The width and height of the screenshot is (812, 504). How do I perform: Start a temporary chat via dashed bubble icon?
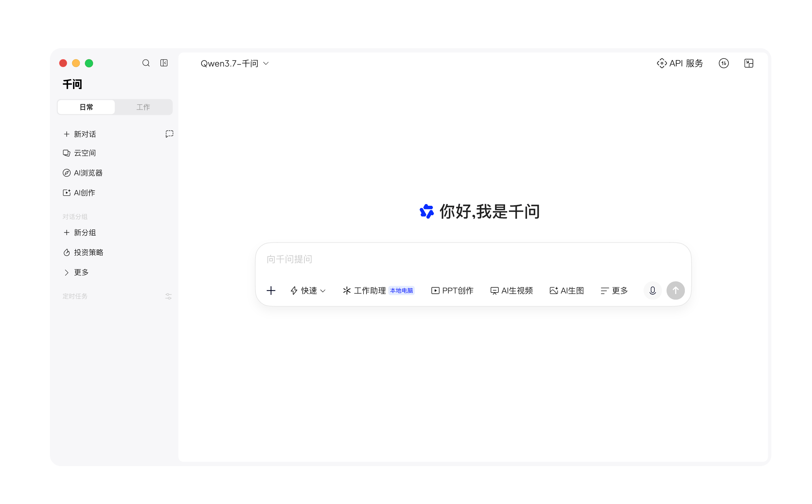169,134
